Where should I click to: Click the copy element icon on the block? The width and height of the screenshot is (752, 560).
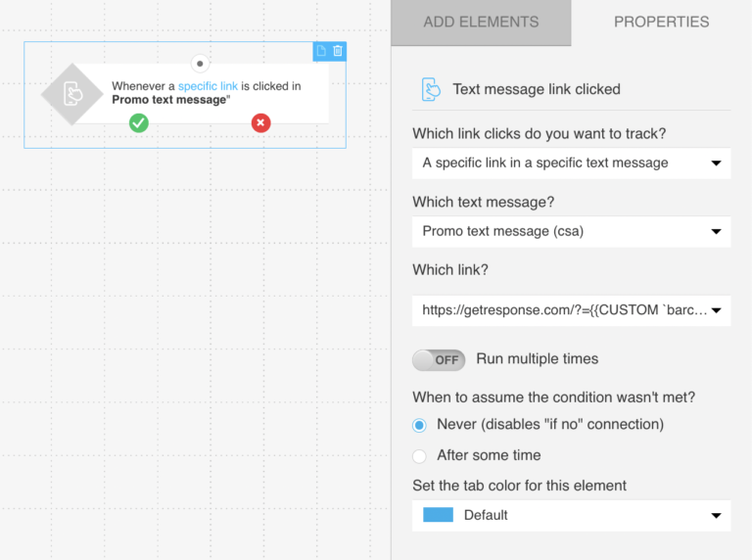(321, 51)
